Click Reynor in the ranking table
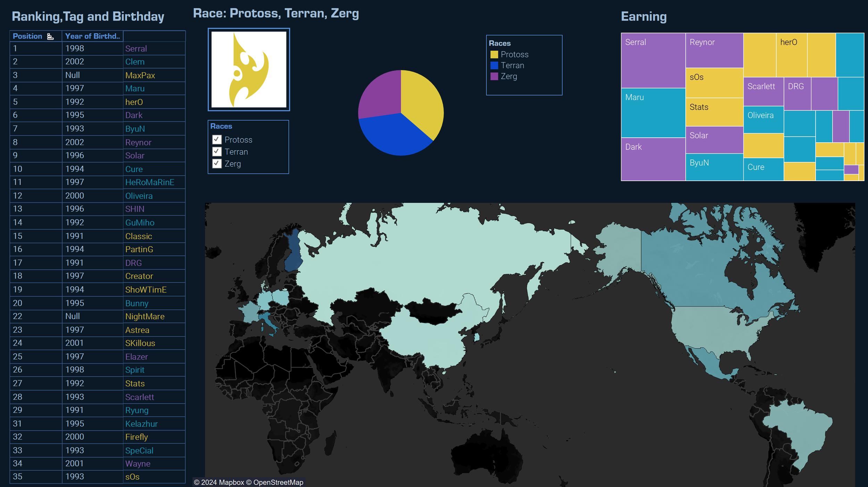The height and width of the screenshot is (487, 868). (x=138, y=142)
